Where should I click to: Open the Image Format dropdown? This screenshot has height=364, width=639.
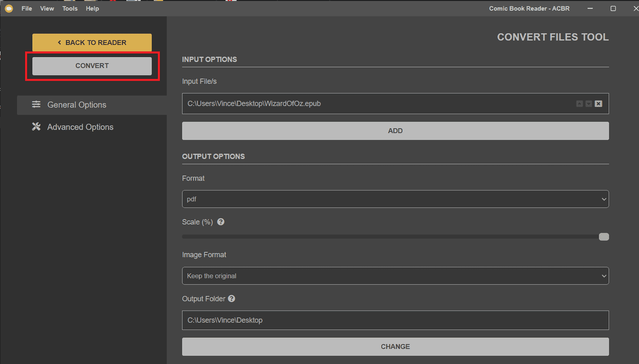pyautogui.click(x=395, y=275)
